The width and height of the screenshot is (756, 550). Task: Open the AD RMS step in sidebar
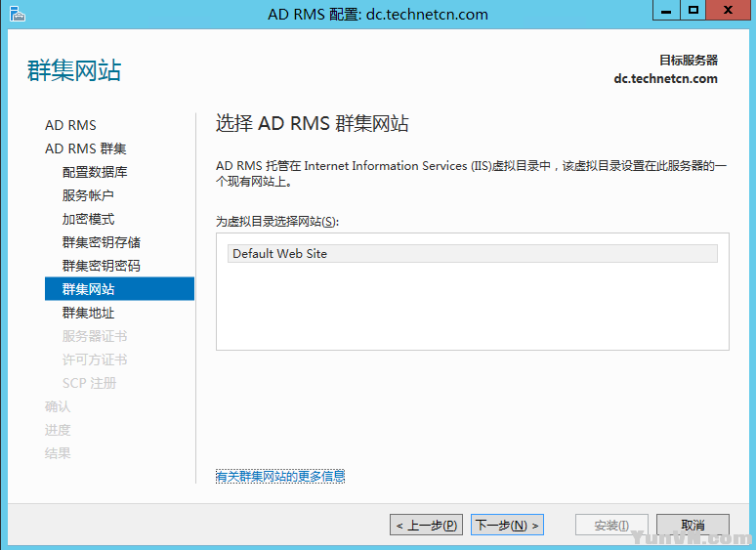70,125
